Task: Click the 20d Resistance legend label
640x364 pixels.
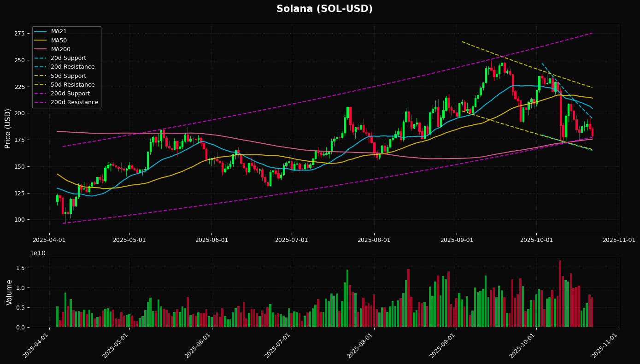Action: tap(72, 67)
